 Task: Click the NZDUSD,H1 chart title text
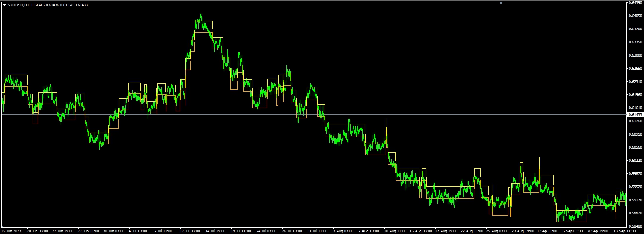[18, 5]
